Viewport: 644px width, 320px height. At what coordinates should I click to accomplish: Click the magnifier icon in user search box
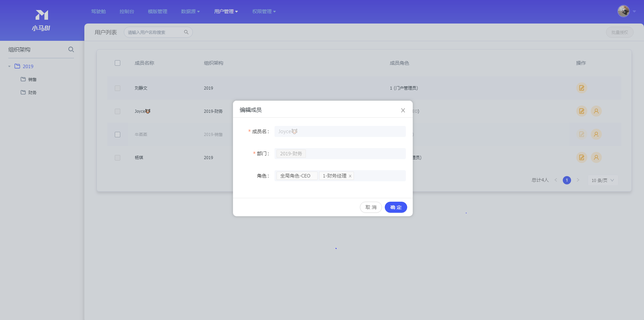click(x=186, y=32)
